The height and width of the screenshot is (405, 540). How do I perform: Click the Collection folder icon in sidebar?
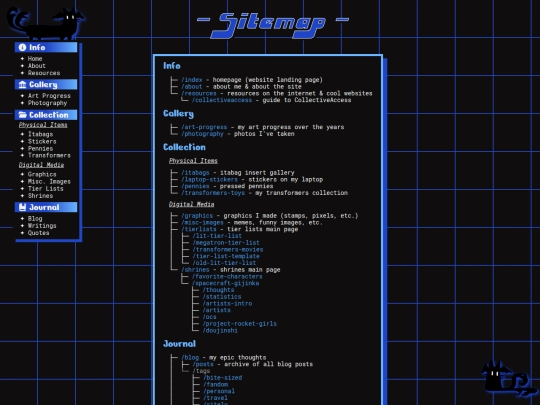[x=22, y=115]
